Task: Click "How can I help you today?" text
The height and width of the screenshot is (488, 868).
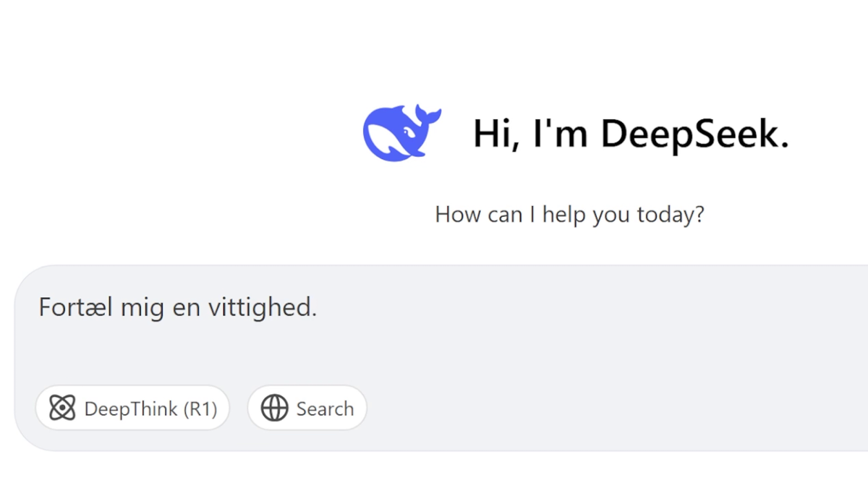Action: (x=570, y=215)
